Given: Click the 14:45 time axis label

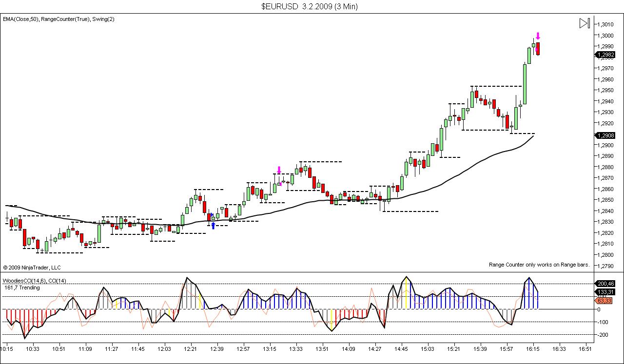Looking at the screenshot, I should [x=401, y=349].
